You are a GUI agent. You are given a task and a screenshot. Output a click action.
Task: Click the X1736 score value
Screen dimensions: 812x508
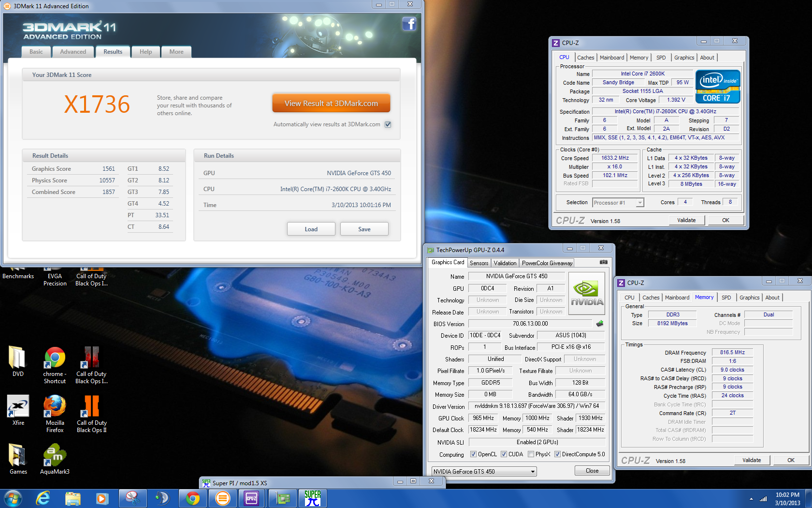click(x=97, y=105)
